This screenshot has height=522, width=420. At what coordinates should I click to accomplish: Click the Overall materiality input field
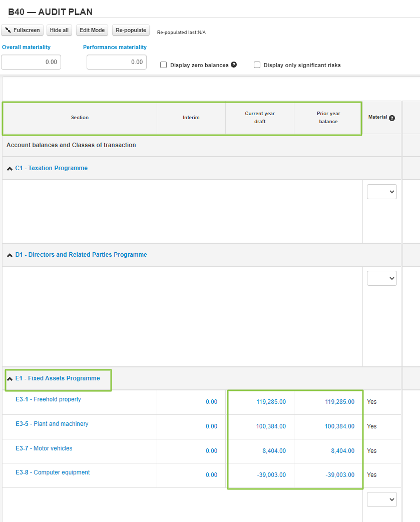click(x=31, y=62)
